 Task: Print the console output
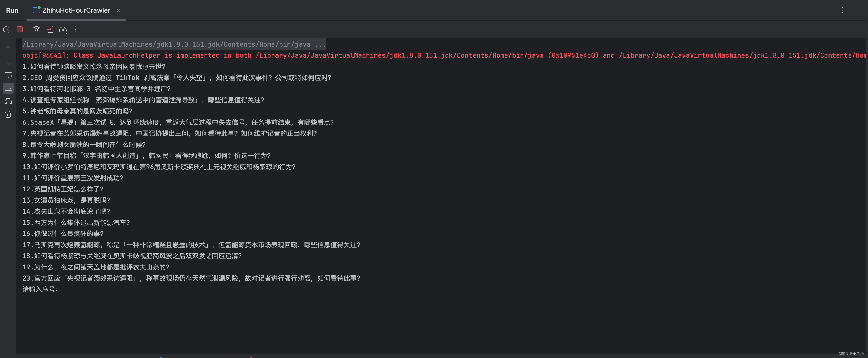pos(8,101)
